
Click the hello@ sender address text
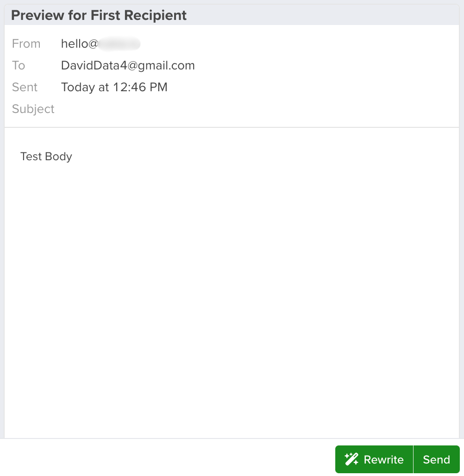pyautogui.click(x=79, y=44)
